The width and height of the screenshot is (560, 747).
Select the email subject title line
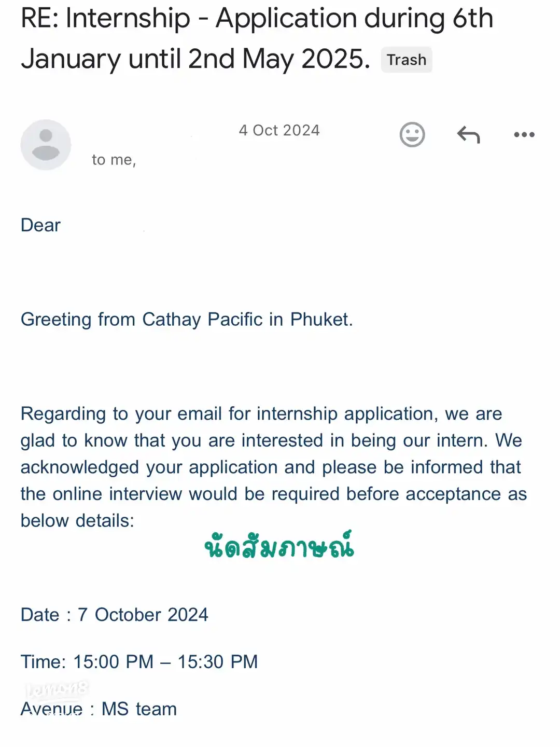(257, 19)
